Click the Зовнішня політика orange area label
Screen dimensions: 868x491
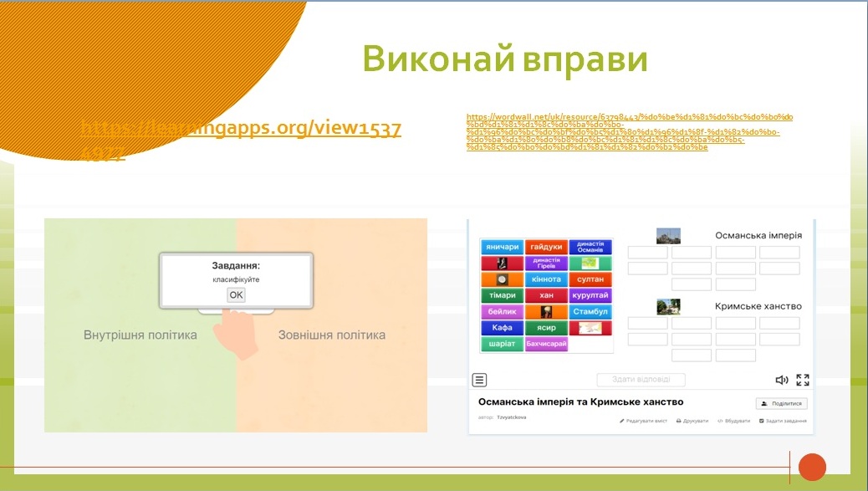click(x=332, y=335)
